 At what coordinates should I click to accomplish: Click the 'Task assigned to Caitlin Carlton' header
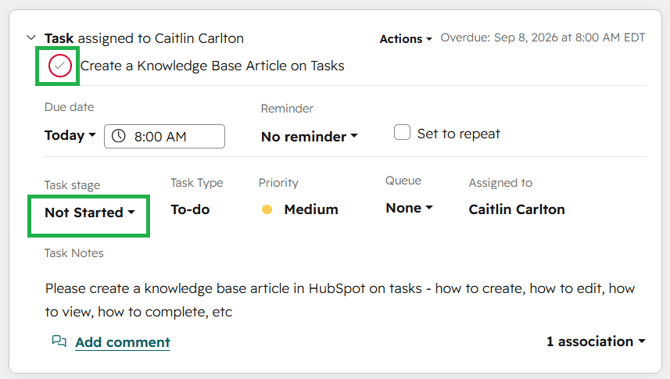pos(144,38)
